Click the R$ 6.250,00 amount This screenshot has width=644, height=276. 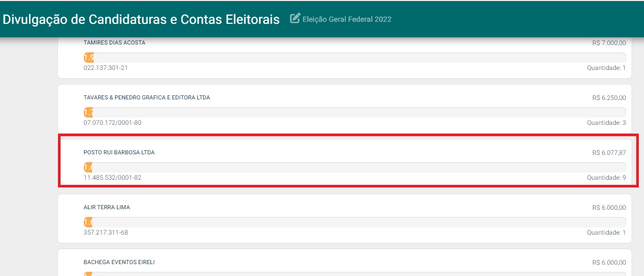pos(609,98)
